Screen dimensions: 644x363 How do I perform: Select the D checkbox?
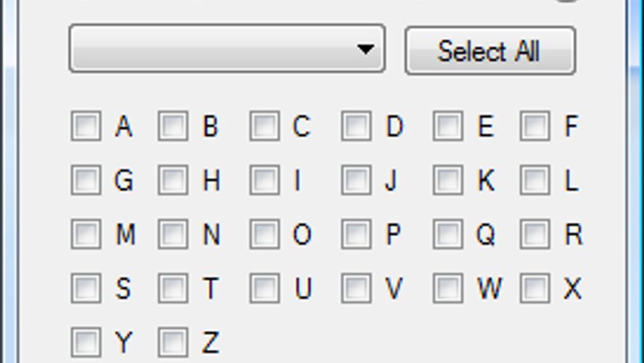click(x=356, y=126)
